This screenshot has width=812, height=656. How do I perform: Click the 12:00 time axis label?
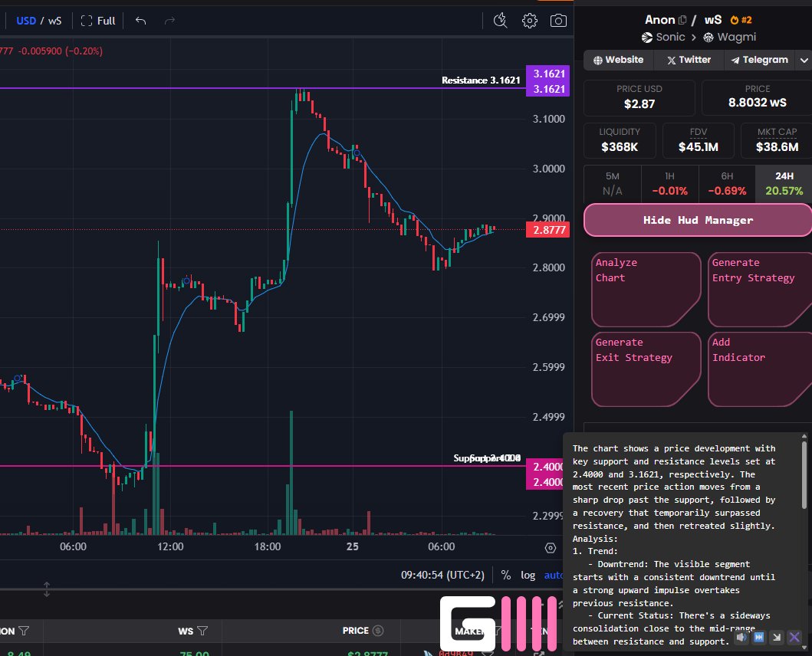click(x=170, y=546)
